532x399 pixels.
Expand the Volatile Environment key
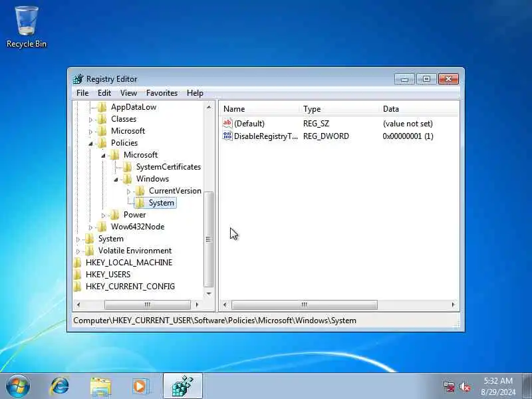click(x=78, y=251)
